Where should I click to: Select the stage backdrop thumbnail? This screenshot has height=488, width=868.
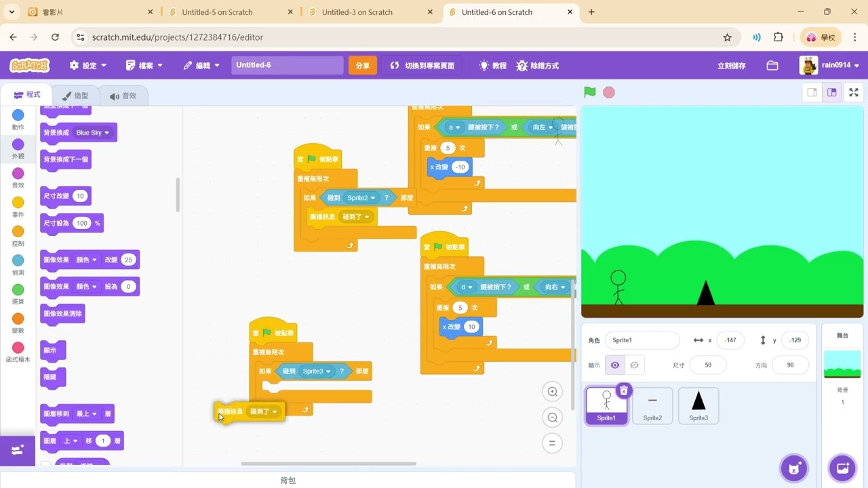842,364
